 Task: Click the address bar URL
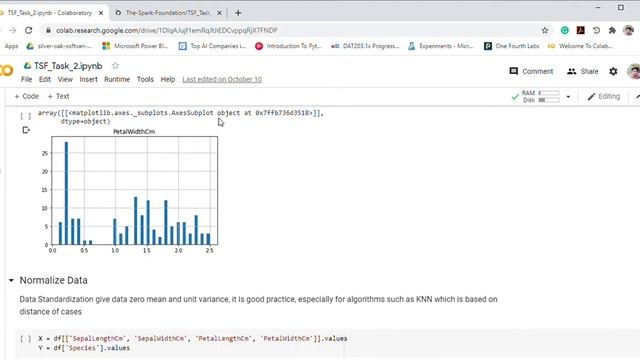pos(167,30)
